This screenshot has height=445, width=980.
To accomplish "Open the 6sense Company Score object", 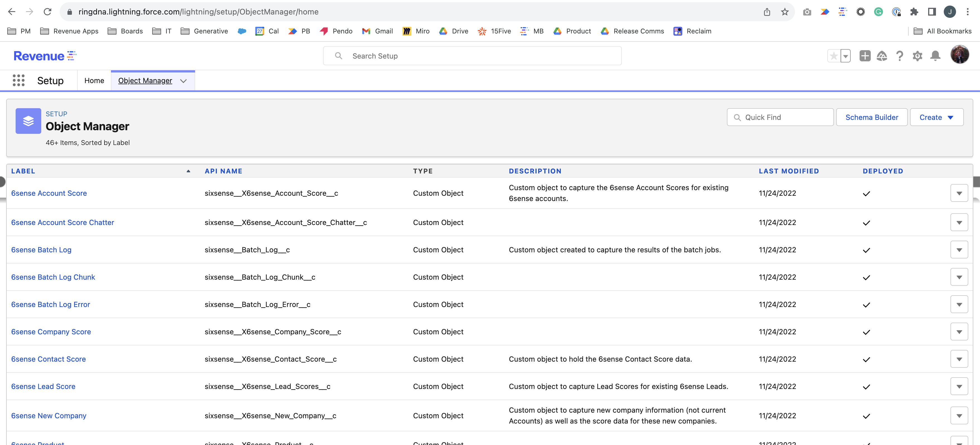I will point(51,332).
